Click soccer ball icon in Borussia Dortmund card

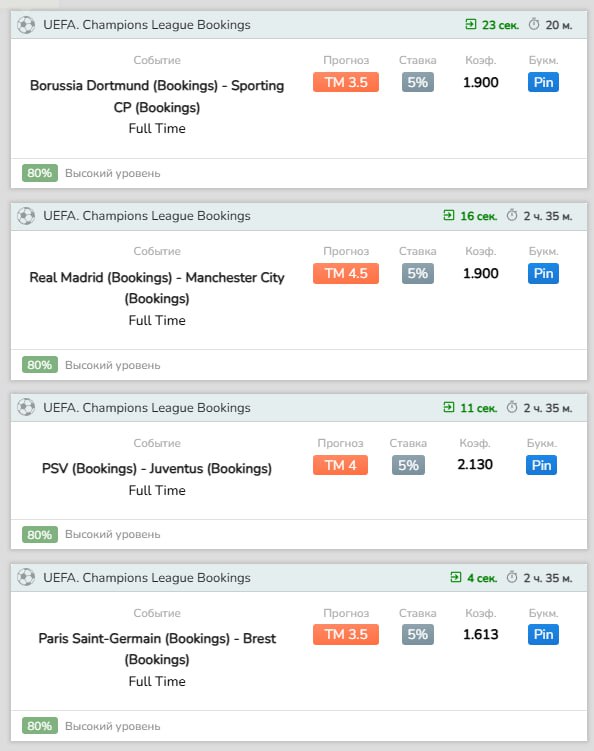tap(26, 25)
